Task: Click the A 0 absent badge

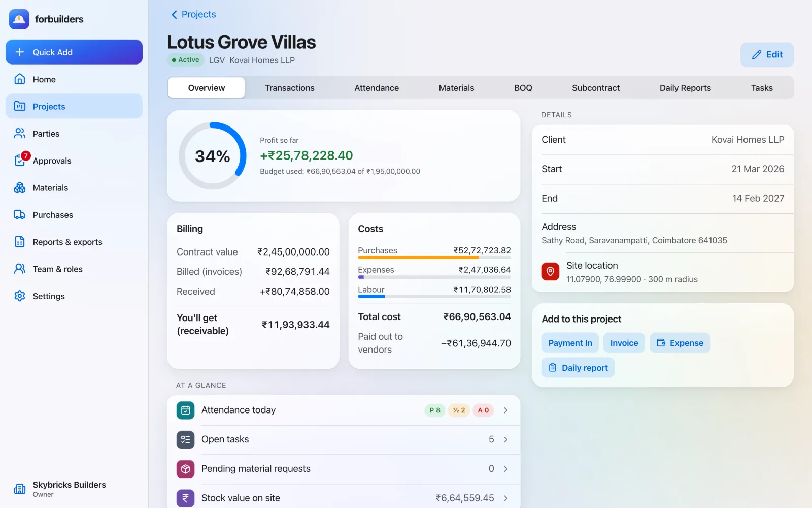Action: pyautogui.click(x=483, y=410)
